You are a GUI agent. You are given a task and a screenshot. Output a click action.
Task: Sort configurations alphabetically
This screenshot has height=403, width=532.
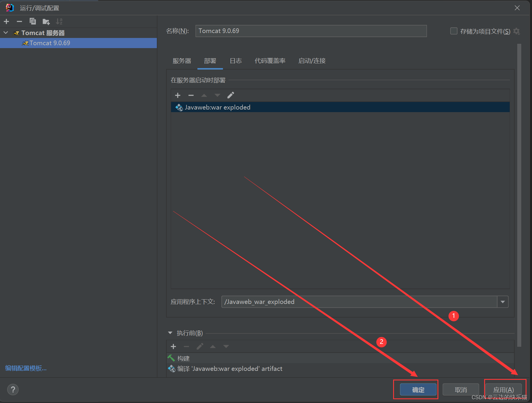tap(59, 21)
